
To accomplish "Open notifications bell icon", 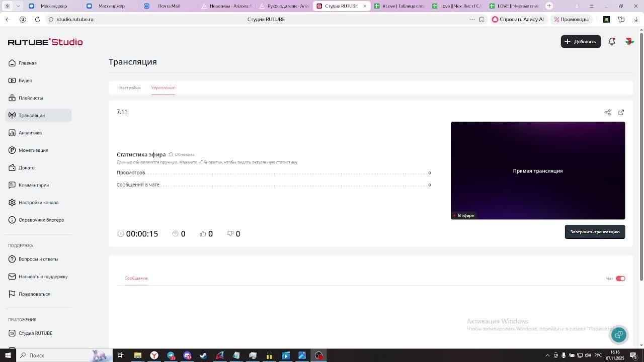I will point(612,42).
